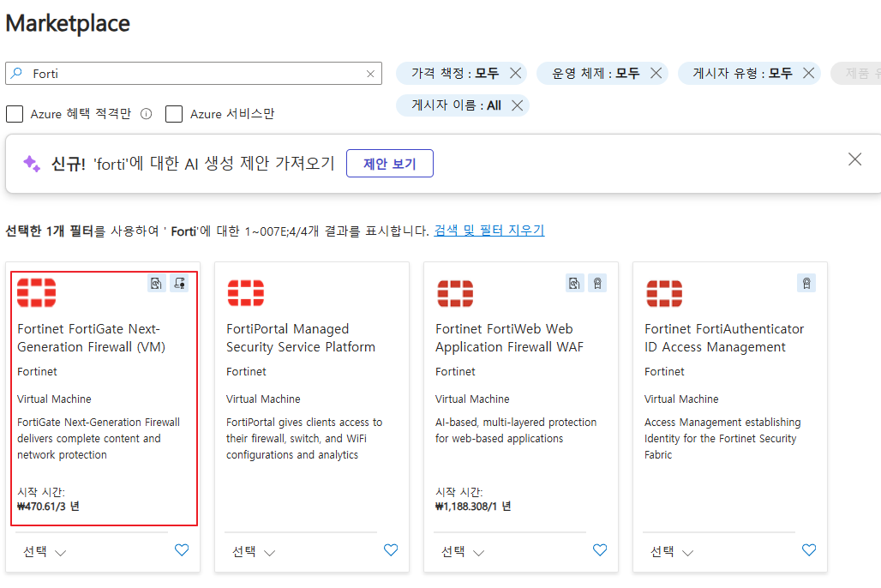Expand 선택 dropdown on FortiWeb card

pyautogui.click(x=463, y=552)
